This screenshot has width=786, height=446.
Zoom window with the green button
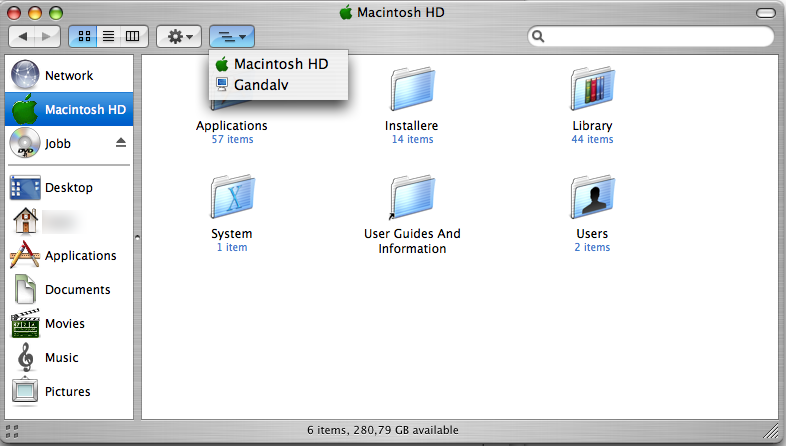pyautogui.click(x=56, y=13)
